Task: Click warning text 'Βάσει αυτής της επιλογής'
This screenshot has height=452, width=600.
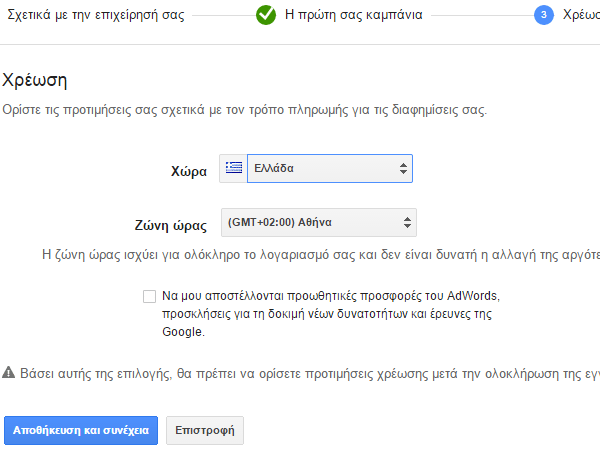Action: (310, 374)
